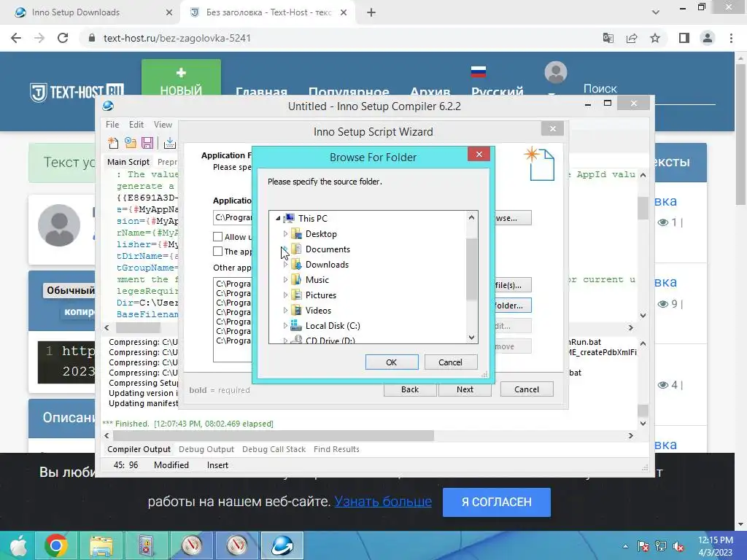Click the Inno Setup taskbar icon
The width and height of the screenshot is (747, 560).
click(x=282, y=545)
